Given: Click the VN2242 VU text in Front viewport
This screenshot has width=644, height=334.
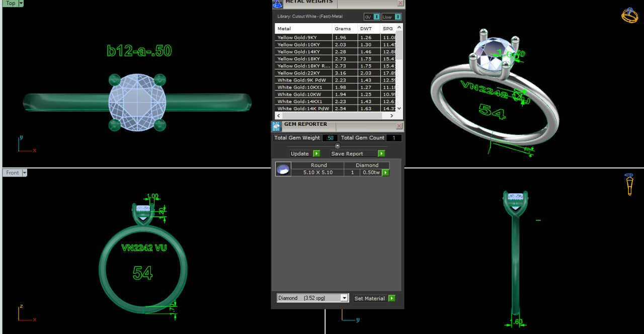Looking at the screenshot, I should pyautogui.click(x=144, y=247).
